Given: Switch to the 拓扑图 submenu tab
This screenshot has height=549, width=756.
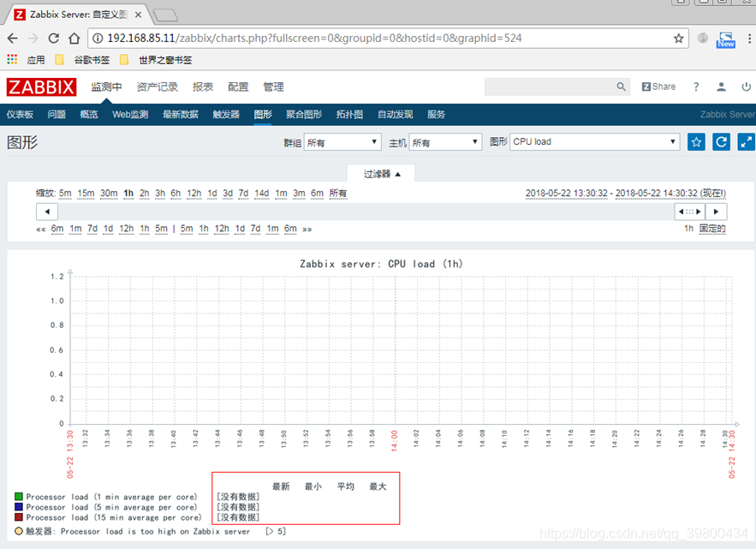Looking at the screenshot, I should (x=349, y=114).
